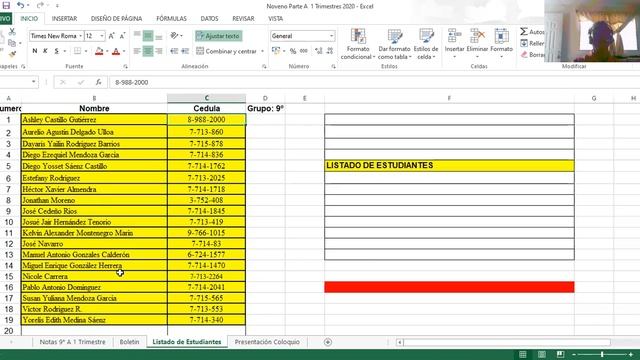640x360 pixels.
Task: Decrease indent
Action: pyautogui.click(x=174, y=51)
